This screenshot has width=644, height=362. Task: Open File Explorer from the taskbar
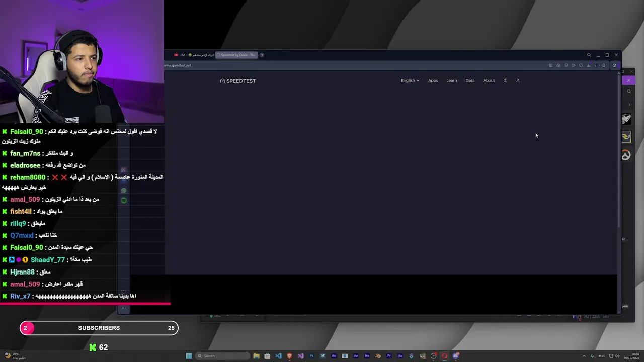coord(257,356)
